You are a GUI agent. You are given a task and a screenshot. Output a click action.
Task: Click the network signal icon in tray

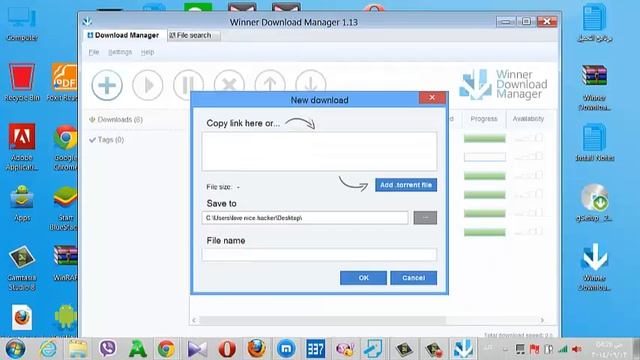point(563,349)
